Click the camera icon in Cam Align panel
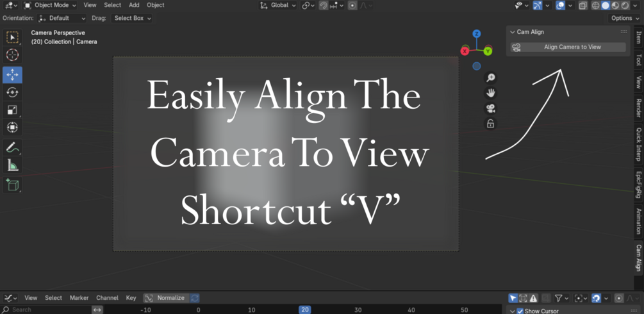 [x=516, y=47]
